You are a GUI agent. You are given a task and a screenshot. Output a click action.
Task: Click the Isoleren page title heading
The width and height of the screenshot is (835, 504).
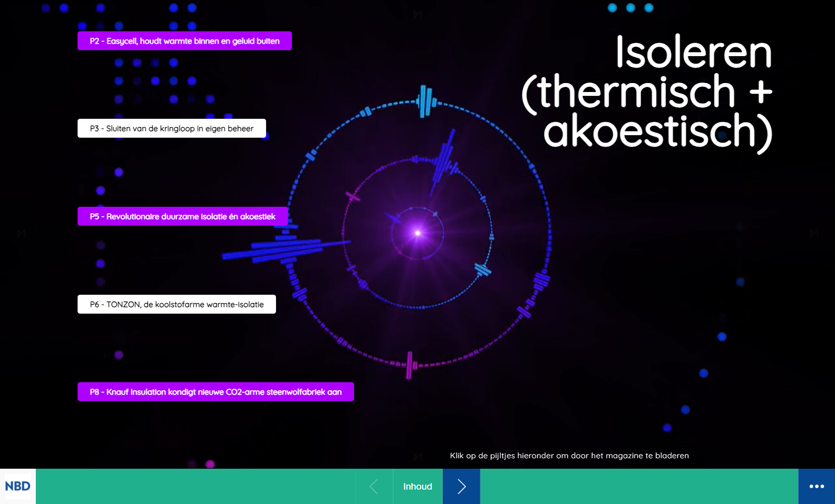click(647, 92)
